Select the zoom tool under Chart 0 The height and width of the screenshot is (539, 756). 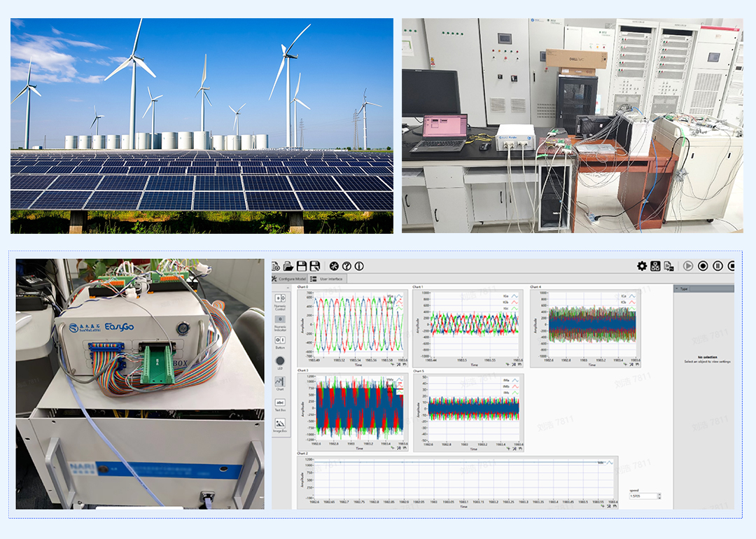point(398,365)
